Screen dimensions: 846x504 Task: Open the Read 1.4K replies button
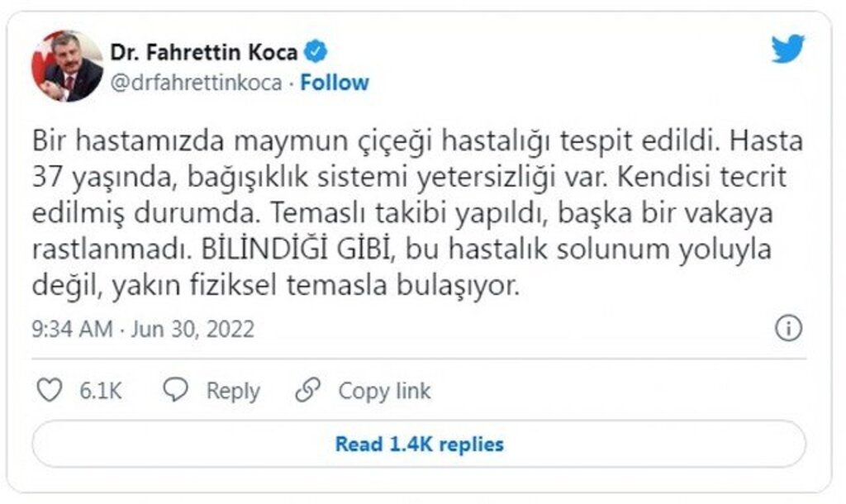(419, 444)
